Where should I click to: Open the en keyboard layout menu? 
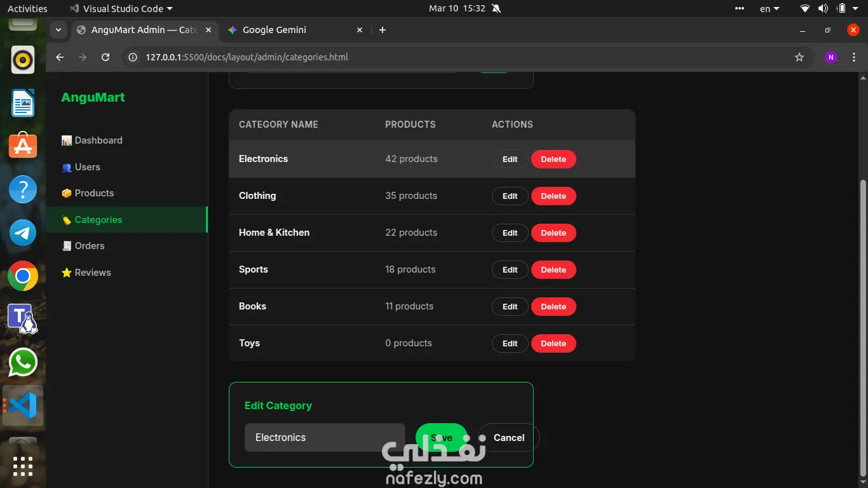coord(770,8)
